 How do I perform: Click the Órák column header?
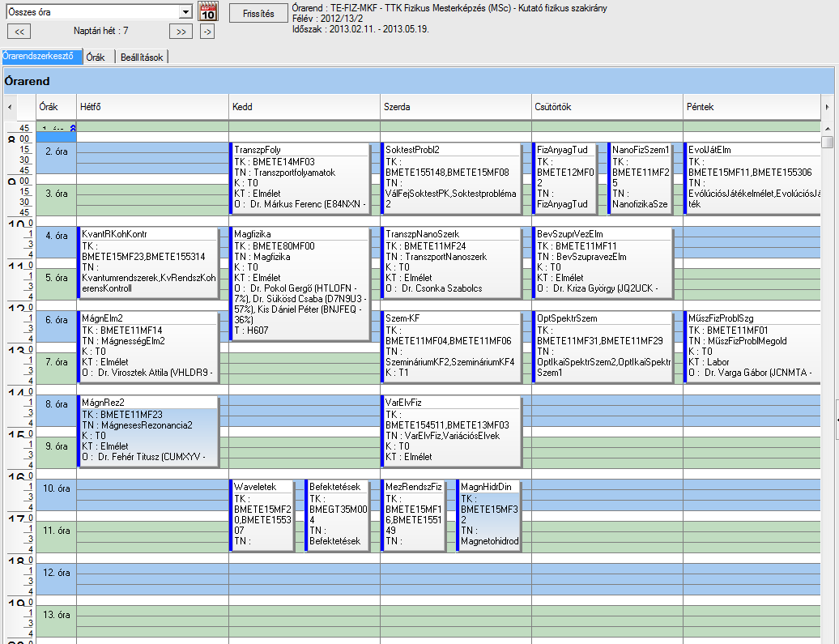(x=56, y=107)
